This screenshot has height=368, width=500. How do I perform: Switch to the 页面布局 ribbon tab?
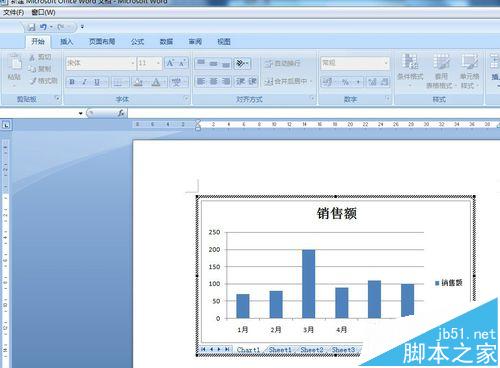click(x=102, y=41)
